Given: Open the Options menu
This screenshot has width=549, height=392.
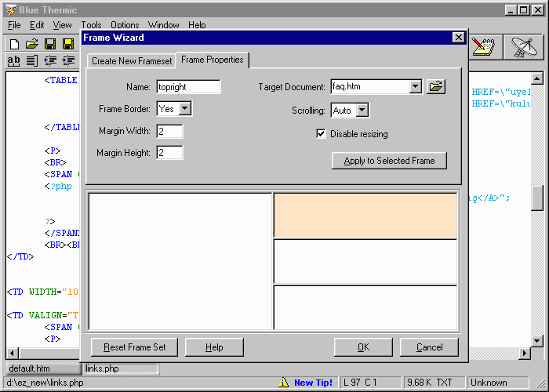Looking at the screenshot, I should (x=125, y=25).
